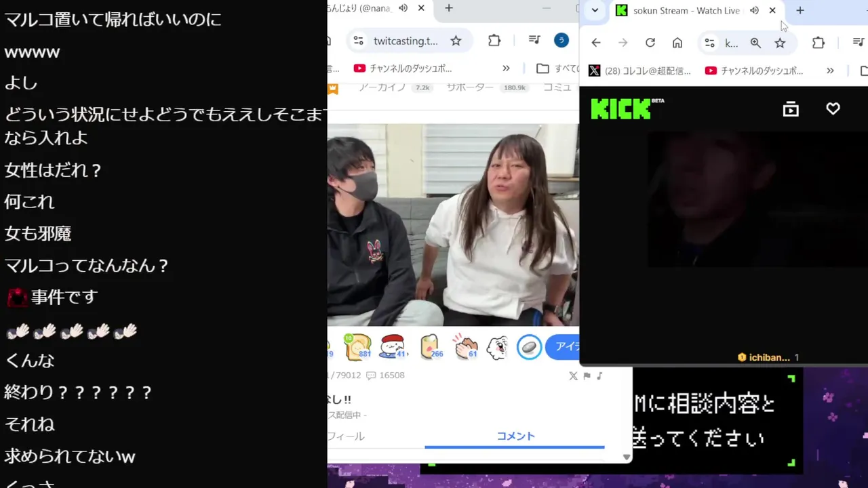
Task: Expand hidden bookmarks in the Twitcasting window
Action: pyautogui.click(x=506, y=68)
